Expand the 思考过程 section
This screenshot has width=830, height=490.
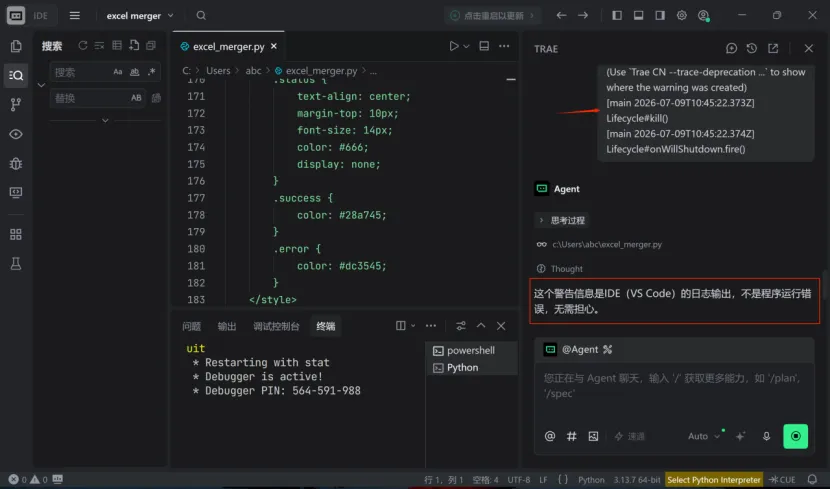point(562,220)
